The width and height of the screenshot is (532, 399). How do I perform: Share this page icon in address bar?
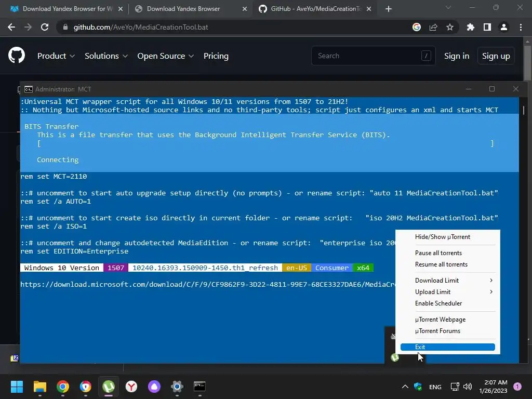click(433, 27)
